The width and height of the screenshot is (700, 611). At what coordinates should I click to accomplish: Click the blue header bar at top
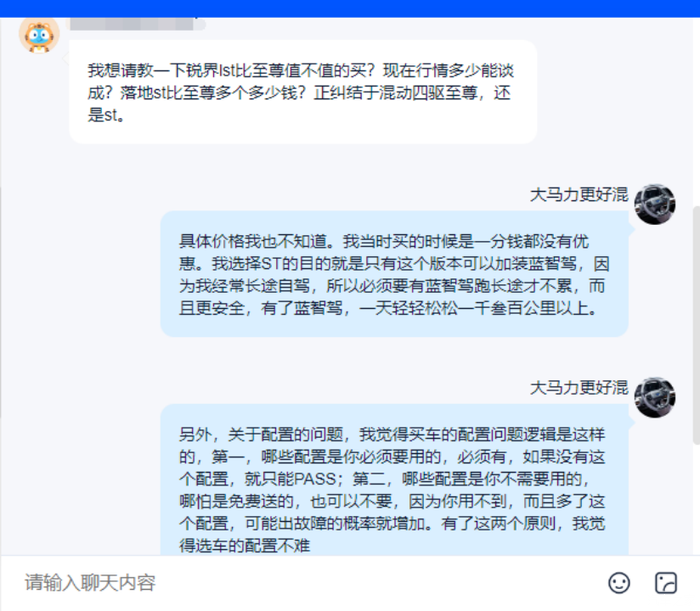(350, 8)
